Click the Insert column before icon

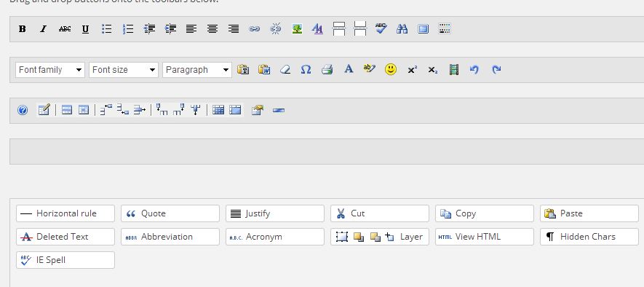pyautogui.click(x=162, y=110)
